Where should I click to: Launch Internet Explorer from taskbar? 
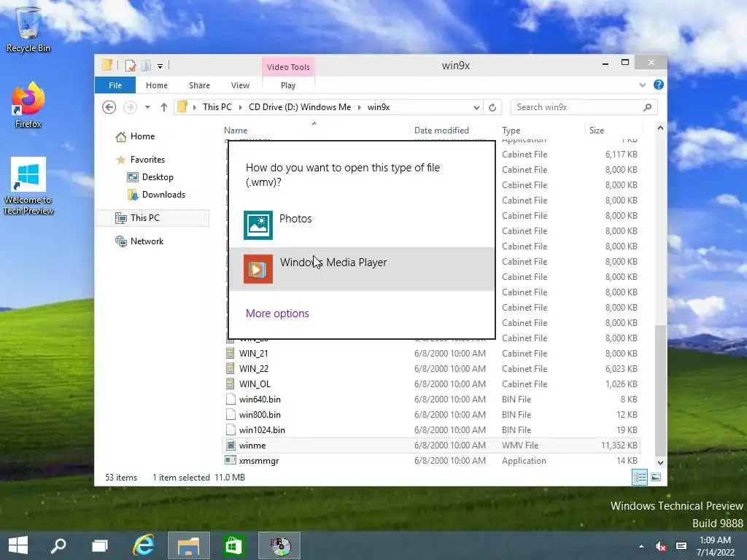[x=144, y=545]
